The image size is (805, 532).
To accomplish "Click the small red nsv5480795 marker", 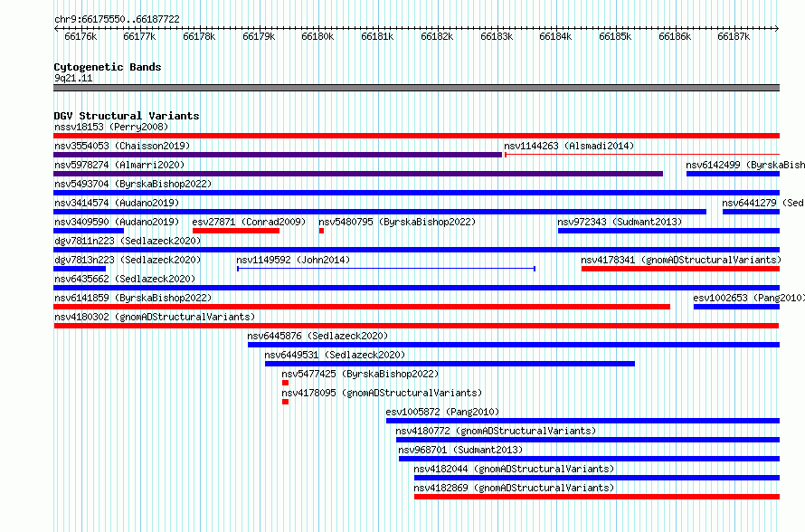I will click(x=321, y=231).
